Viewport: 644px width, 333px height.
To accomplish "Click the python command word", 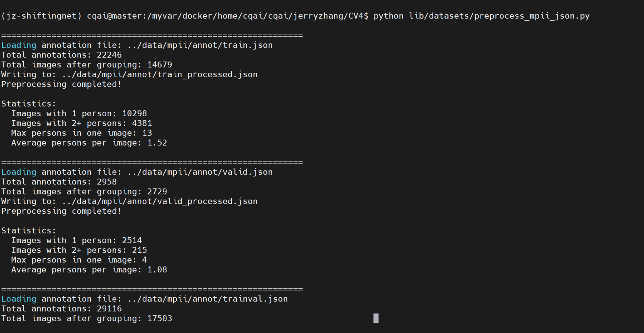I will coord(388,16).
